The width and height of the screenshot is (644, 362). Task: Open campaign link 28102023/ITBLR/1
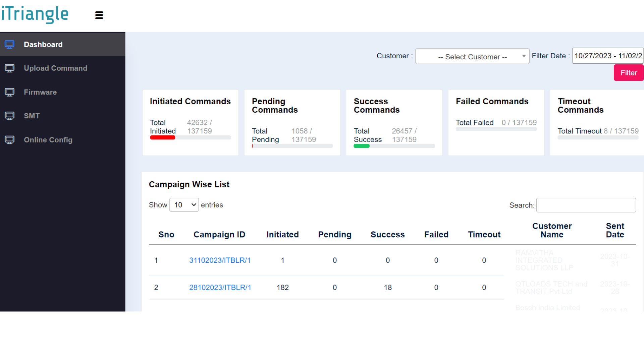click(220, 288)
